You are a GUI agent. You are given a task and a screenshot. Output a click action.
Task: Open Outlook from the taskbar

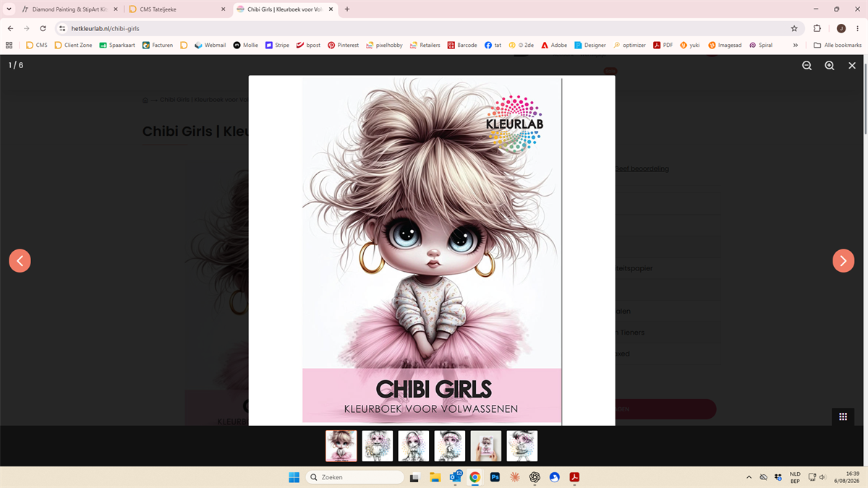pos(455,476)
